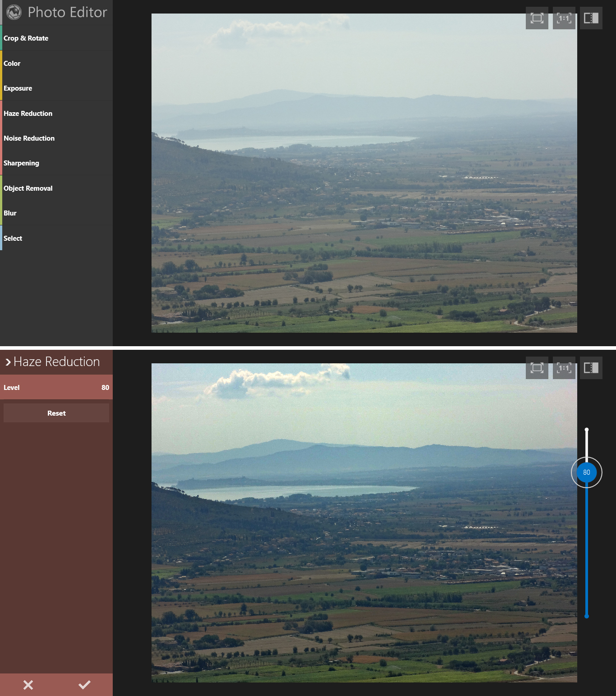The height and width of the screenshot is (696, 616).
Task: Open the Select menu item
Action: pyautogui.click(x=56, y=238)
